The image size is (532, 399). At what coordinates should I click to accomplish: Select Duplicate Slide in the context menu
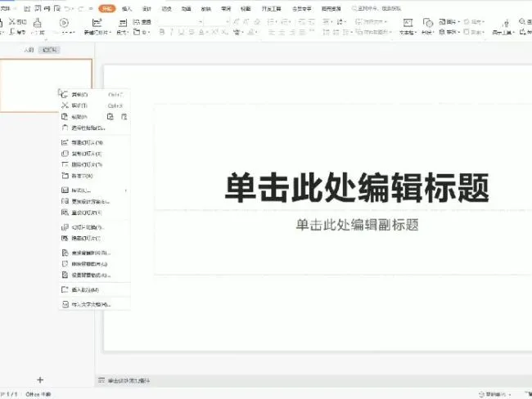pos(94,154)
